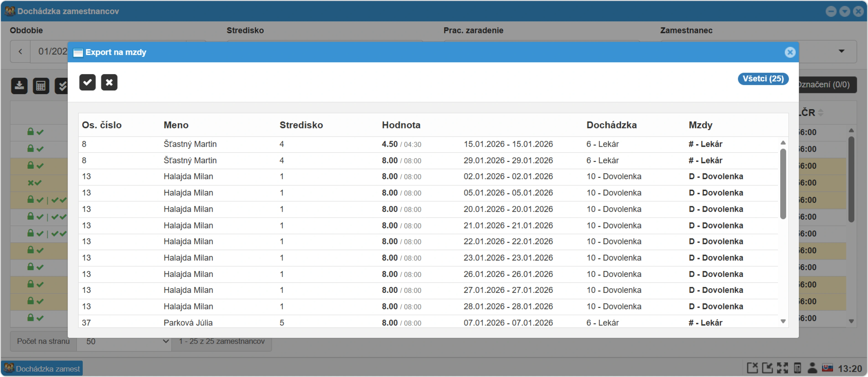Viewport: 868px width, 377px height.
Task: Close the Export na mzdy dialog
Action: coord(790,52)
